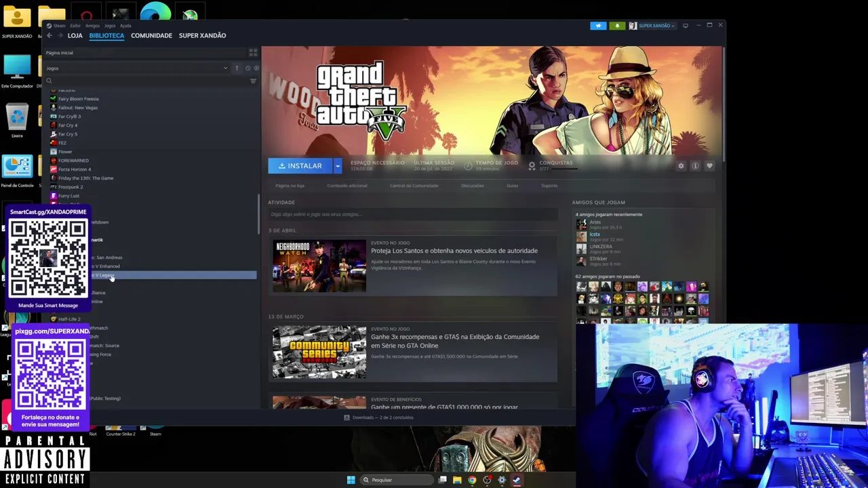868x488 pixels.
Task: Open Página na loja link
Action: click(290, 186)
